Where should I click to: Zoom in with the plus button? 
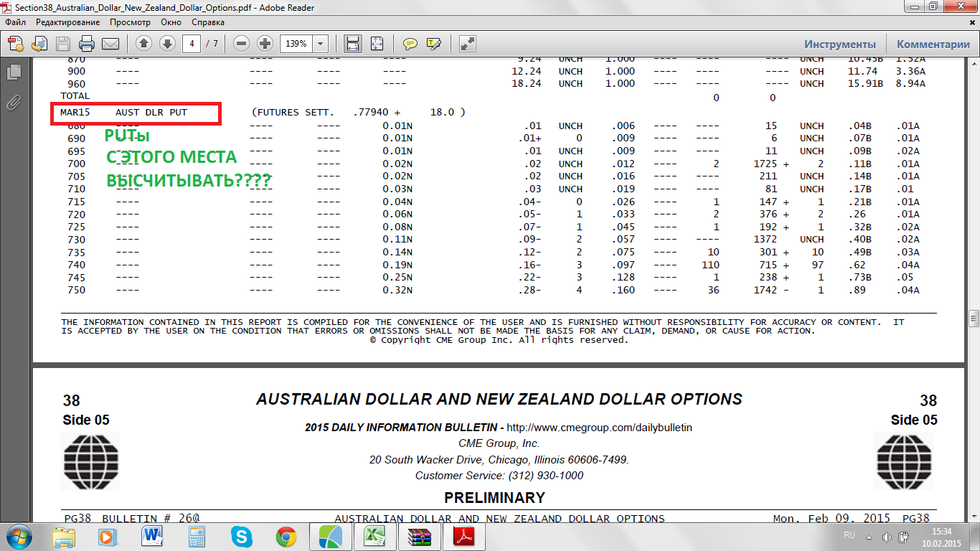point(265,44)
